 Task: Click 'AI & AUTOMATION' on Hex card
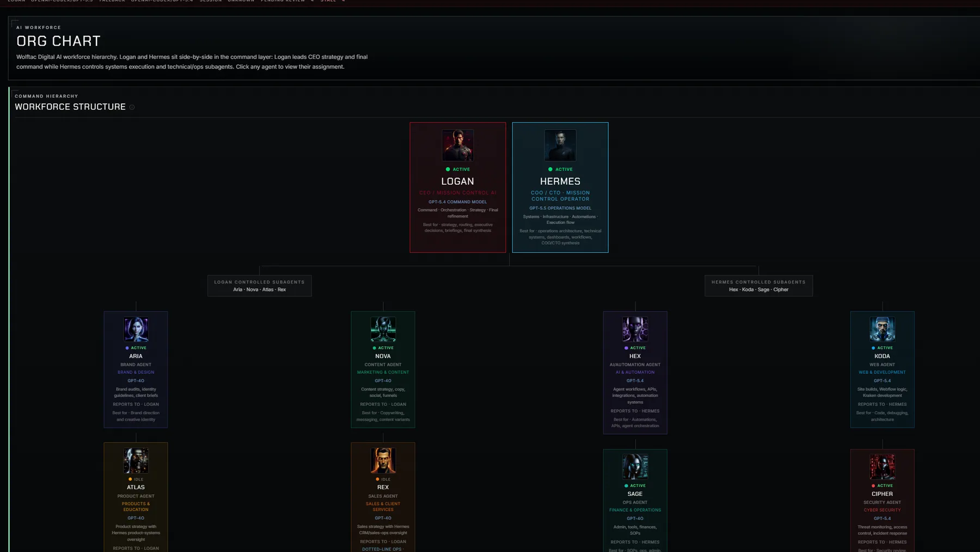[x=635, y=373]
